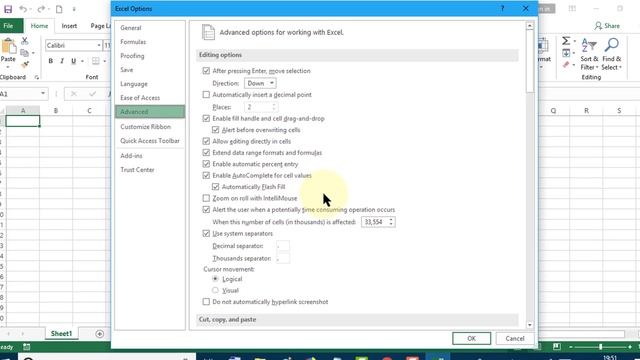Open the File tab
Screen dimensions: 640x360
pos(8,26)
